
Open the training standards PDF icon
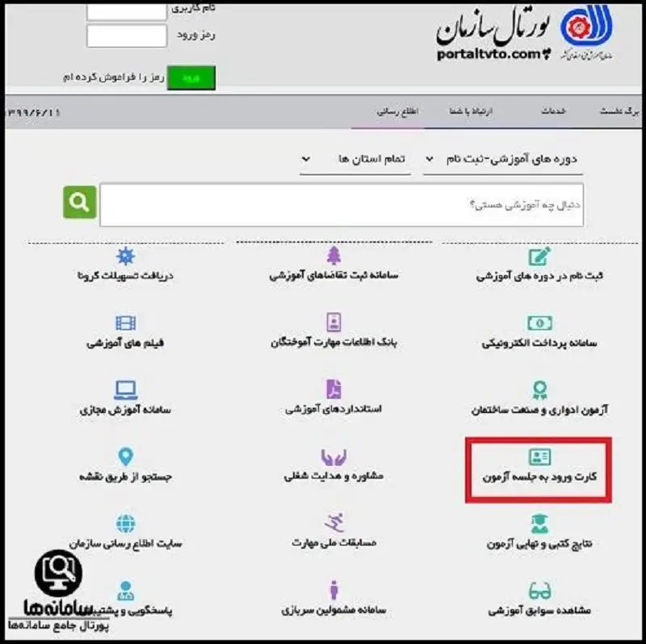[333, 389]
